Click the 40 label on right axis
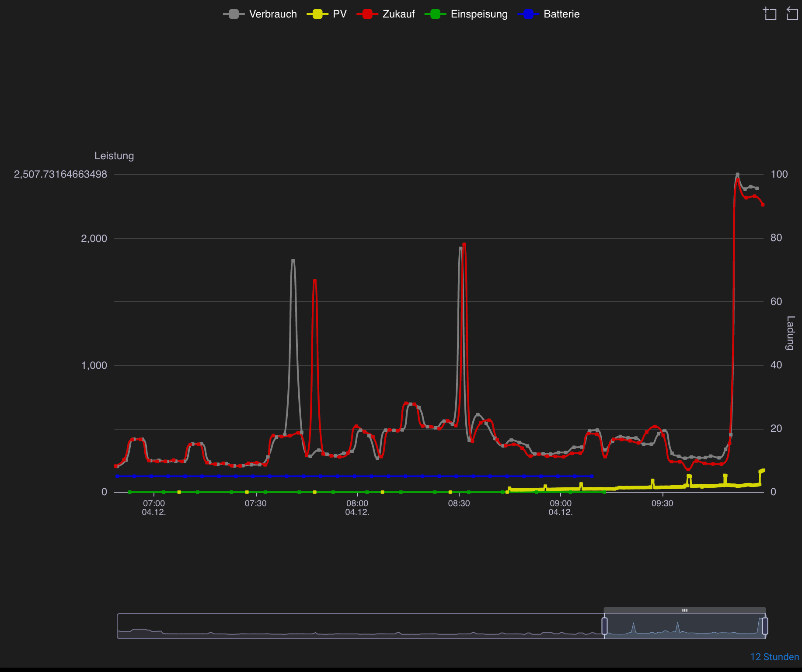Image resolution: width=802 pixels, height=672 pixels. [x=776, y=365]
